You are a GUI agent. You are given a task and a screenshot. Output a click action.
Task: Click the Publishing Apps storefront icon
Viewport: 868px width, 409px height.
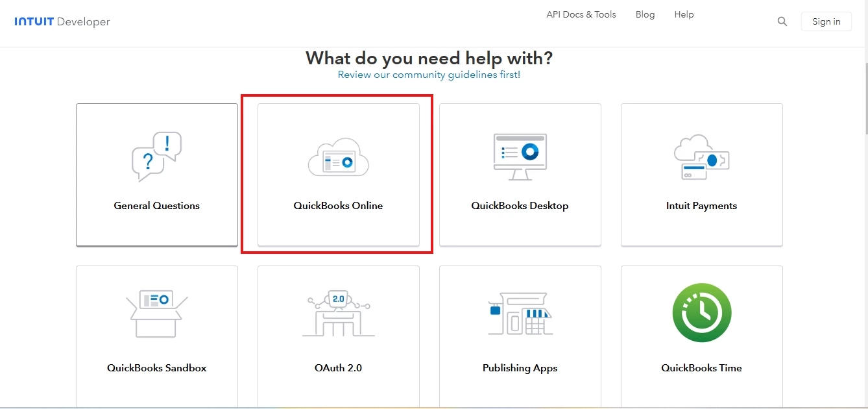[x=520, y=314]
